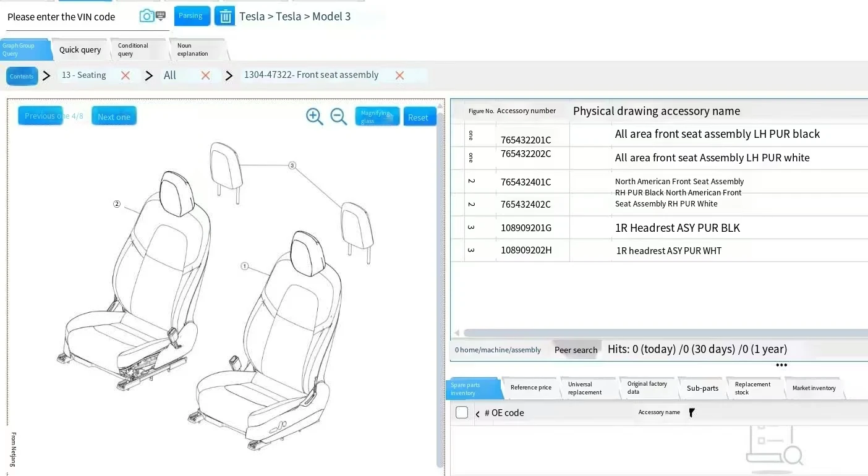
Task: Click the '# OE code' column header
Action: pos(504,413)
